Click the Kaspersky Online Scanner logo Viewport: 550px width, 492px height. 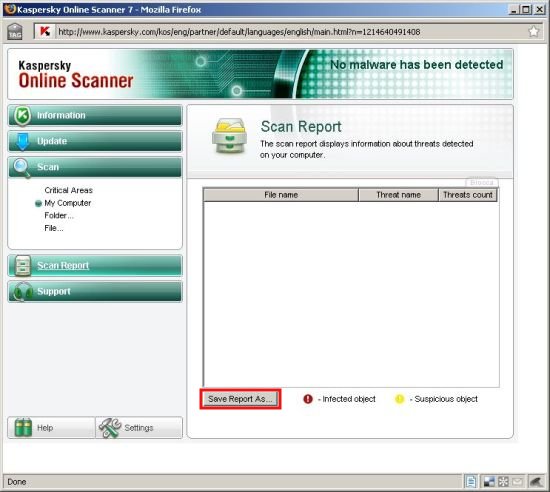pyautogui.click(x=76, y=75)
